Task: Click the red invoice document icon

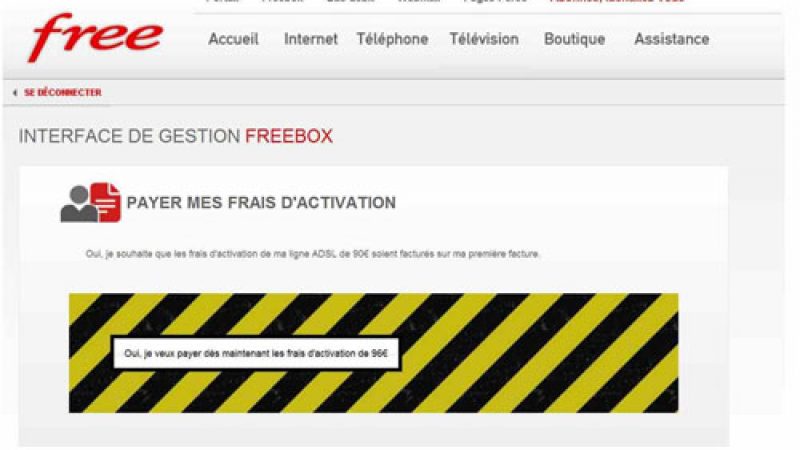Action: pos(106,202)
